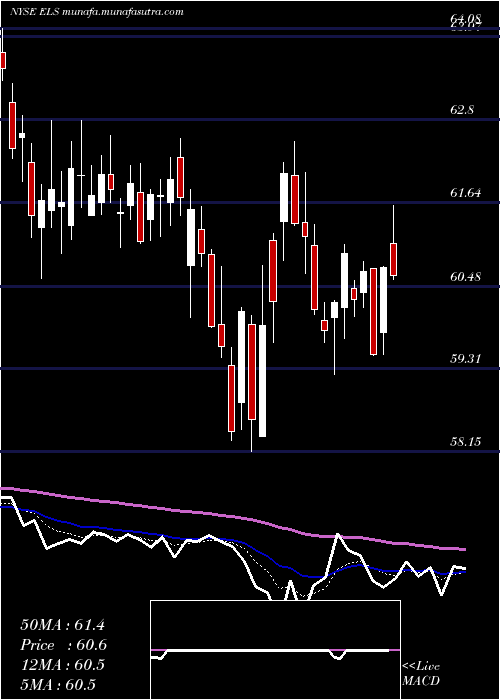Click the 12MA : 60.5 readout
The image size is (500, 700).
(x=62, y=665)
